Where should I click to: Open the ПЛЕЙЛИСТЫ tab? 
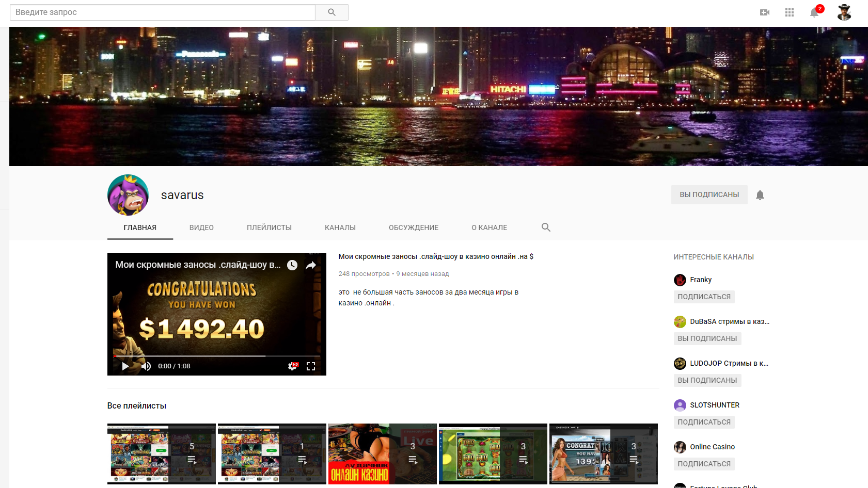[269, 227]
